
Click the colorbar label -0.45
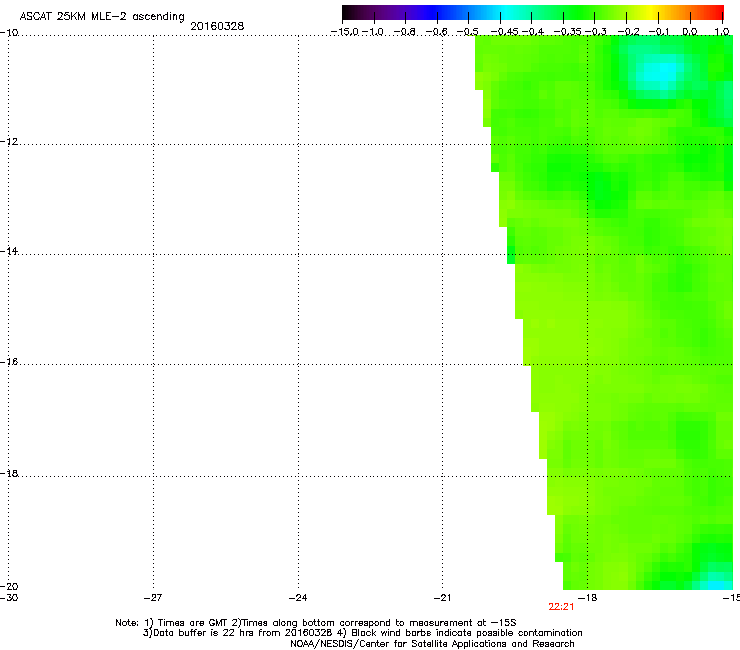point(504,32)
